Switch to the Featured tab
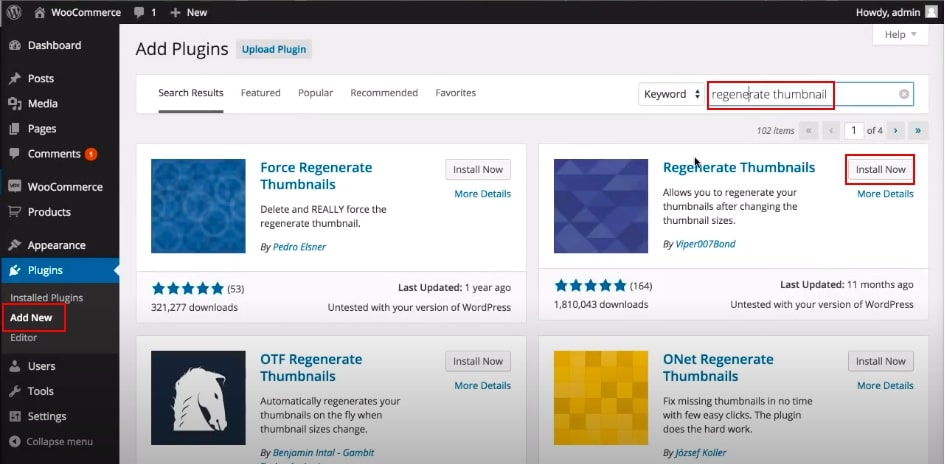Viewport: 945px width, 464px height. click(x=260, y=93)
